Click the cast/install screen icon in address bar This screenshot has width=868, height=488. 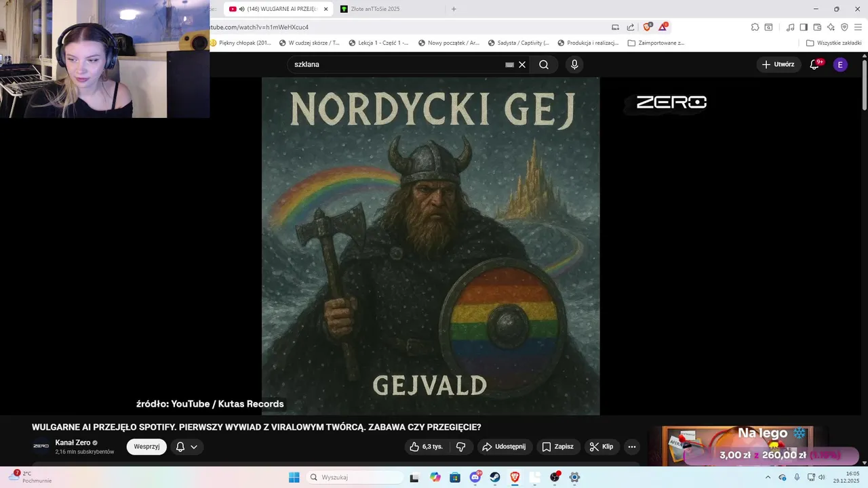click(x=615, y=27)
